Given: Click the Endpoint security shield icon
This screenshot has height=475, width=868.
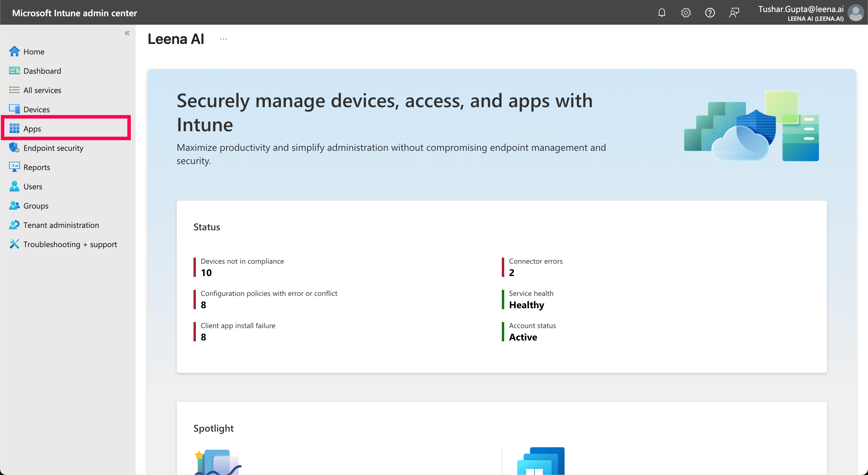Looking at the screenshot, I should click(x=14, y=148).
